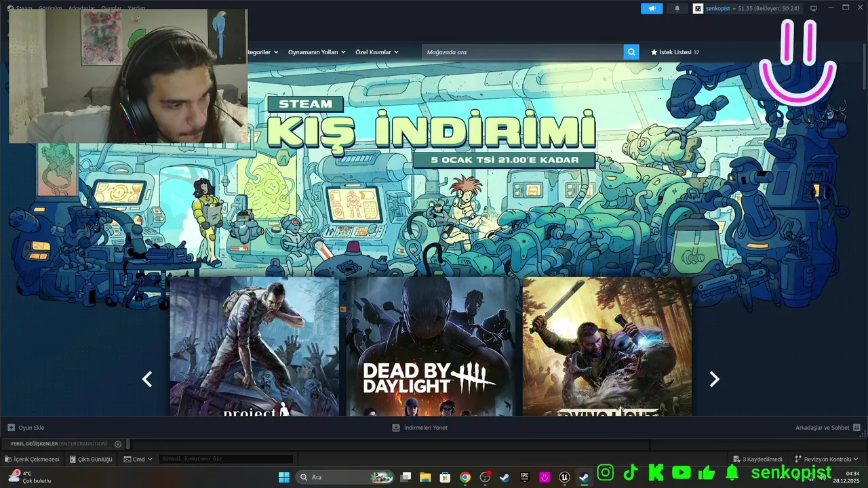The width and height of the screenshot is (868, 488).
Task: Open the Project Zomboid game card
Action: pos(254,346)
